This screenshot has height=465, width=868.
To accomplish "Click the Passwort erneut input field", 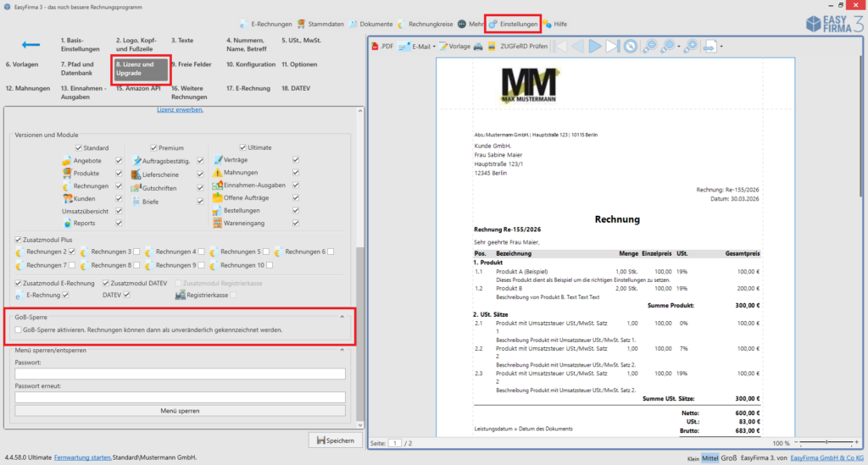I will (180, 397).
